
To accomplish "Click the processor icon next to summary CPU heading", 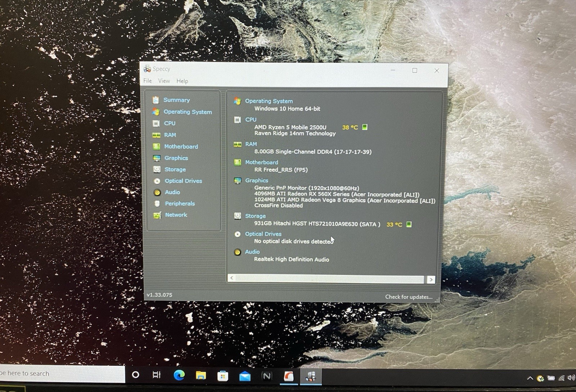I will point(237,120).
